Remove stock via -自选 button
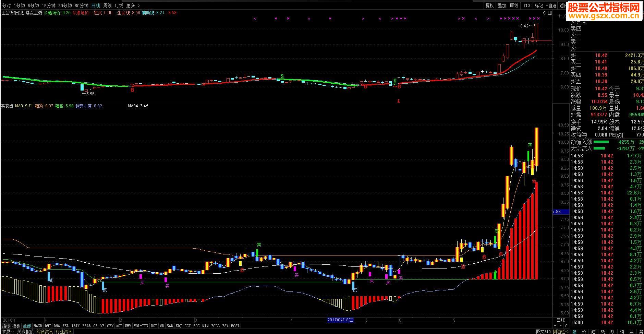This screenshot has height=334, width=644. 551,5
